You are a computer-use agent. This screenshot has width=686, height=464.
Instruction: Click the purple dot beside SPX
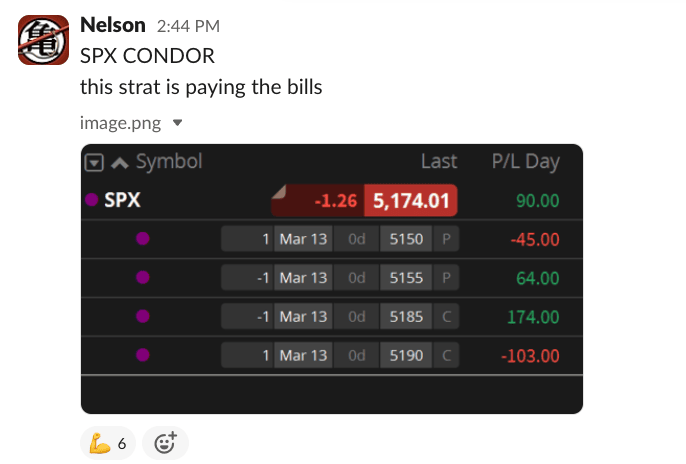pos(92,200)
